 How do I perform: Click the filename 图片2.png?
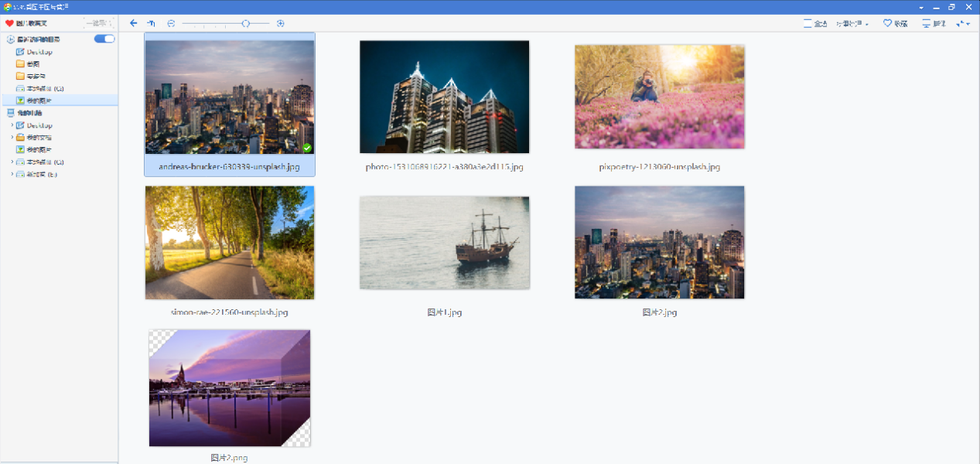point(229,458)
